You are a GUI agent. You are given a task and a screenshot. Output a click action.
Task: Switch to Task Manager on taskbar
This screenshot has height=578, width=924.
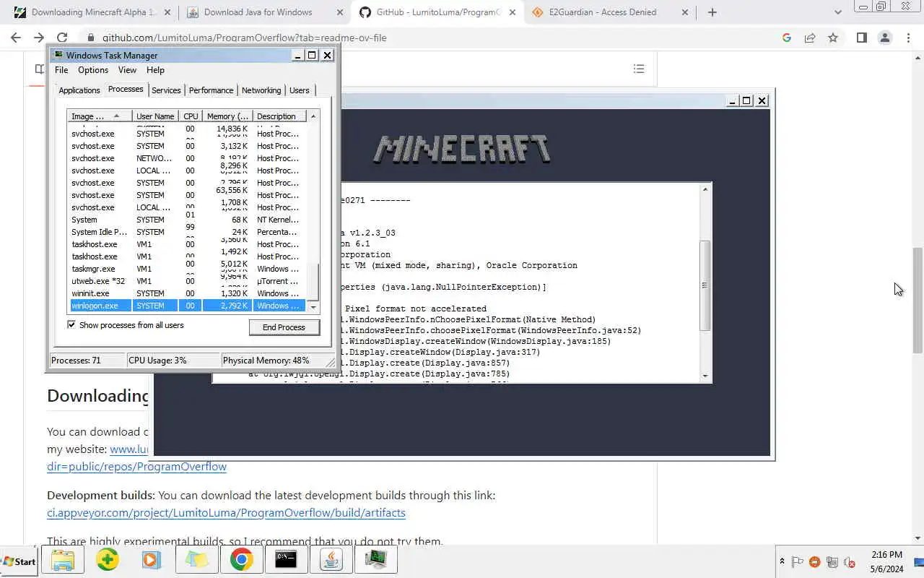pos(376,560)
